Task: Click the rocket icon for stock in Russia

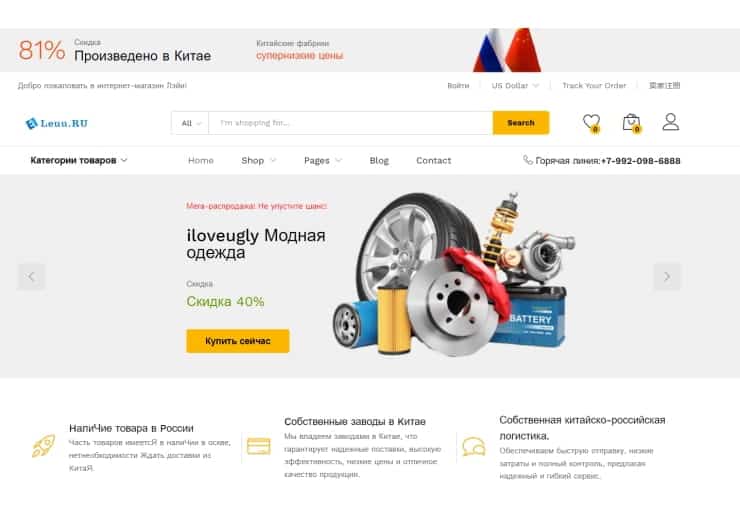Action: pos(43,446)
